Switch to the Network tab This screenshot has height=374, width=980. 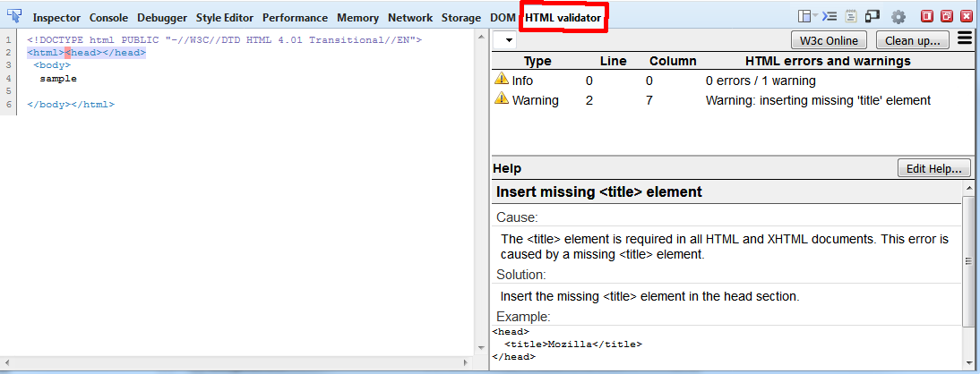[410, 18]
